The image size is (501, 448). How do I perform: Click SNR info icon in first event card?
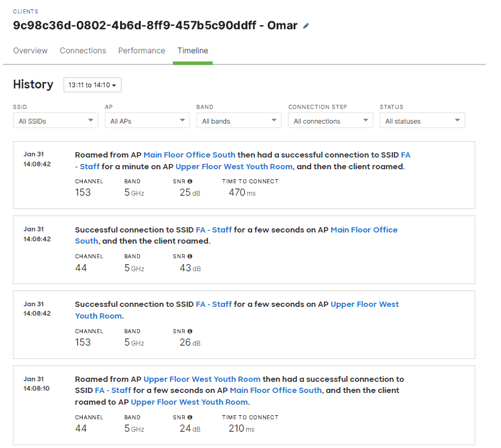click(190, 182)
